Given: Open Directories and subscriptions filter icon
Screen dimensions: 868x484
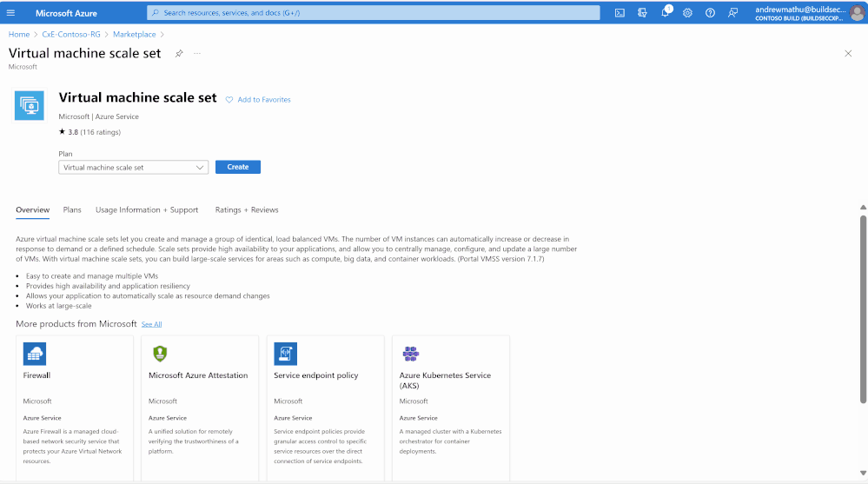Looking at the screenshot, I should [642, 13].
